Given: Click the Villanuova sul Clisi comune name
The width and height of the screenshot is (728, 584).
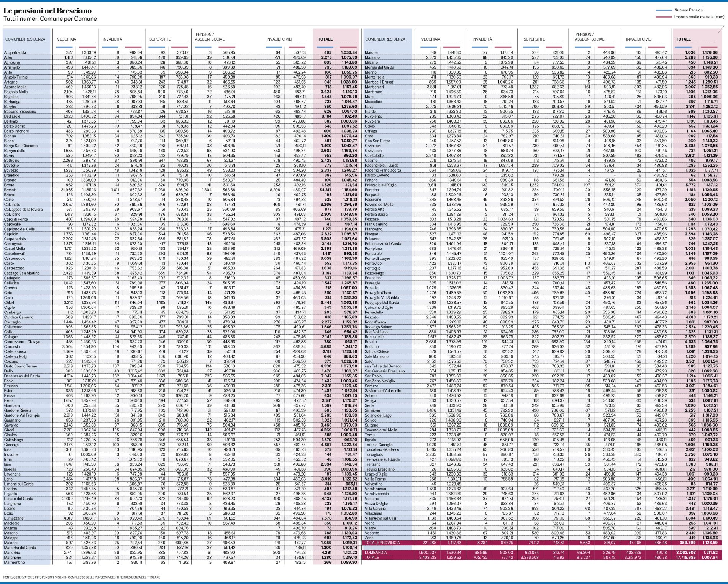Looking at the screenshot, I should [x=380, y=518].
